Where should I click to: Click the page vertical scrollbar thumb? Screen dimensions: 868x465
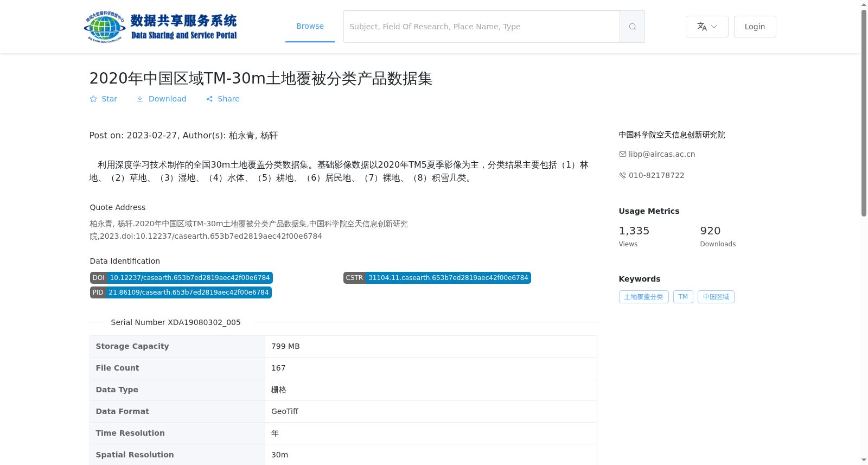pyautogui.click(x=864, y=113)
